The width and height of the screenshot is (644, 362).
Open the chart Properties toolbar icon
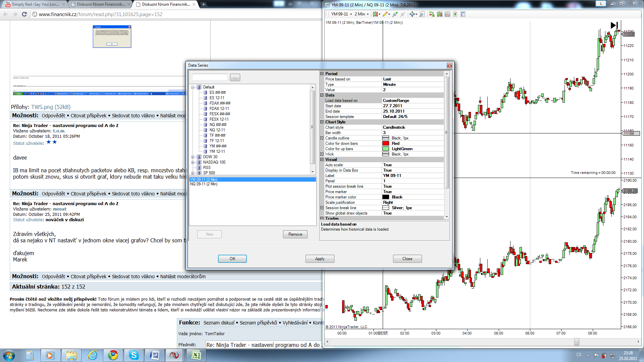pos(463,14)
